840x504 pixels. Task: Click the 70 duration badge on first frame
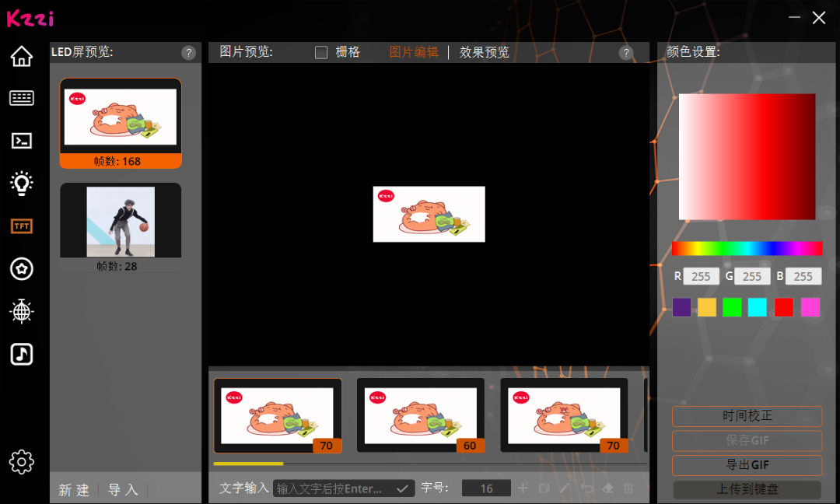[x=326, y=446]
